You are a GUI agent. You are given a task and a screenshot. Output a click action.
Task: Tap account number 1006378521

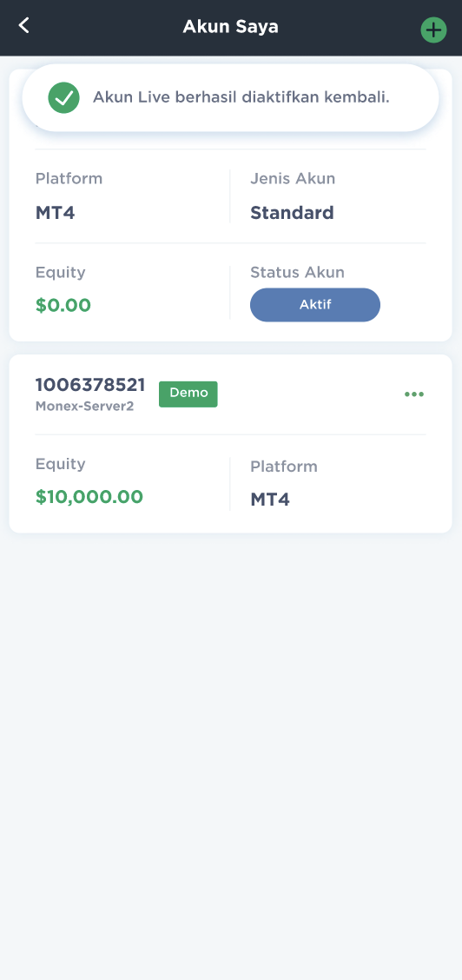pos(90,385)
